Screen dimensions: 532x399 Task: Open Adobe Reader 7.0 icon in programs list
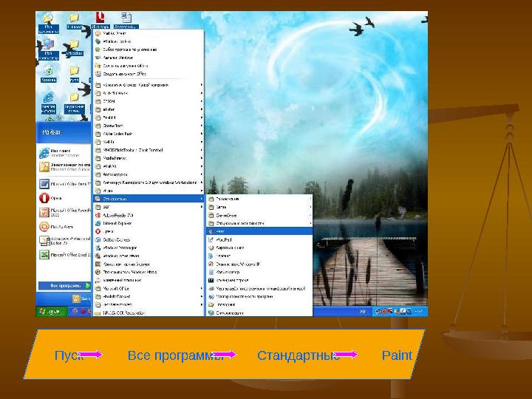pyautogui.click(x=98, y=215)
